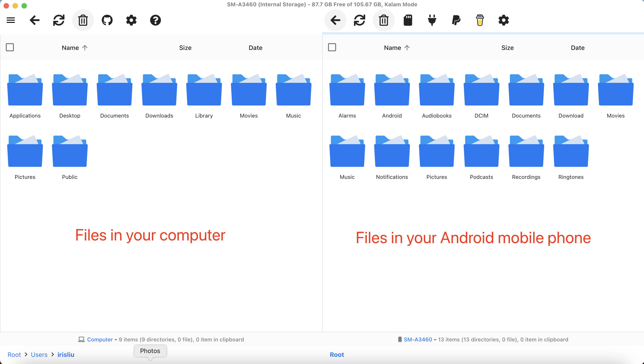This screenshot has height=364, width=644.
Task: Open the DCIM folder on phone
Action: click(481, 96)
